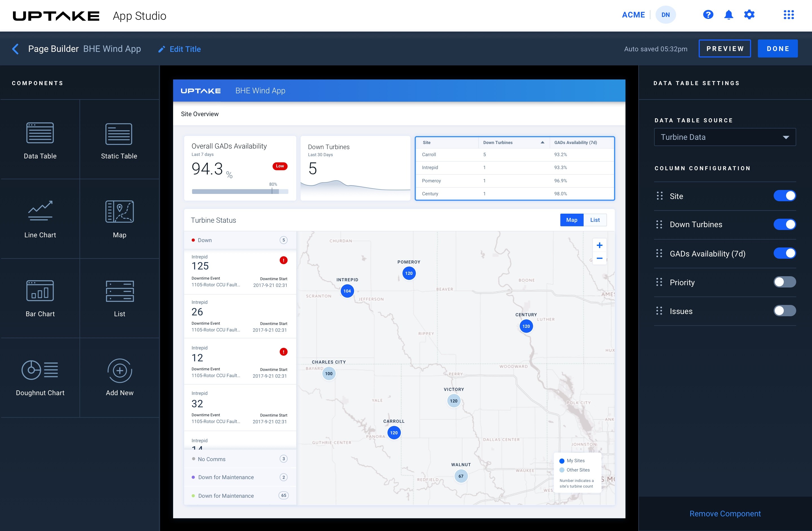This screenshot has height=531, width=812.
Task: Pick the Bar Chart component icon
Action: (x=40, y=291)
